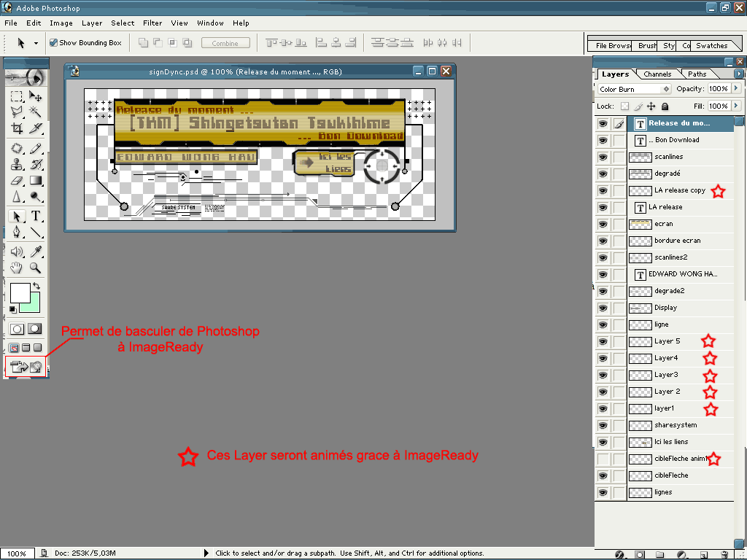This screenshot has width=747, height=560.
Task: Click the zoom percentage field in status bar
Action: (x=18, y=553)
